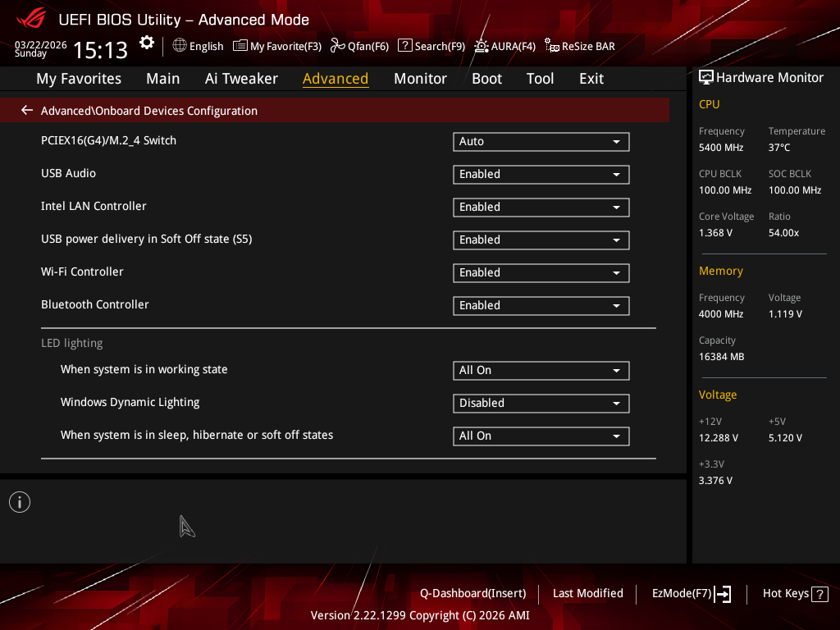This screenshot has height=630, width=840.
Task: Switch to My Favorites tab
Action: (79, 79)
